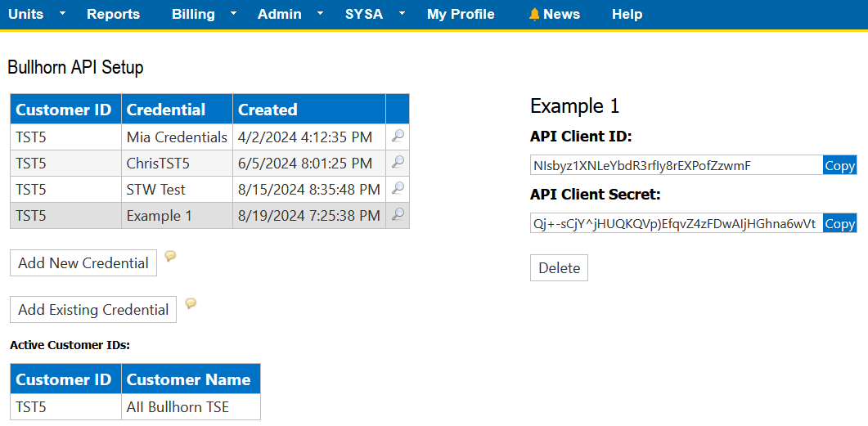Open the Help menu item

(x=627, y=15)
